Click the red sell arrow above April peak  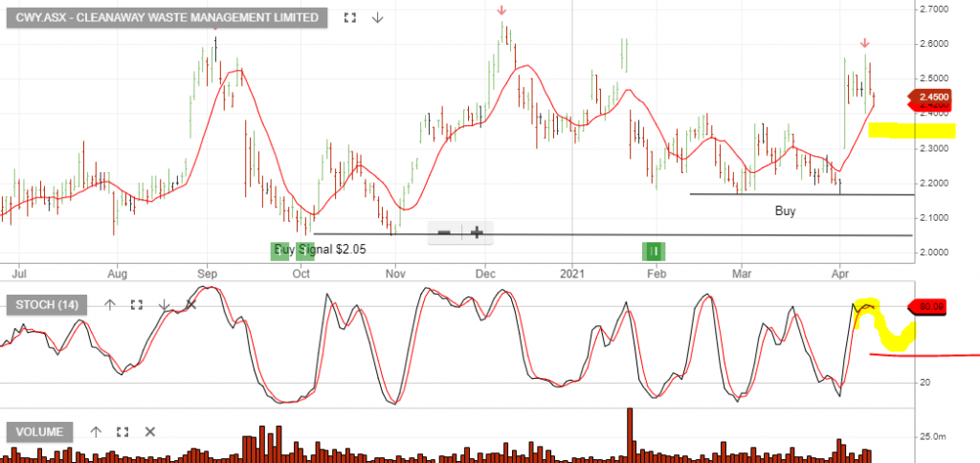[864, 43]
